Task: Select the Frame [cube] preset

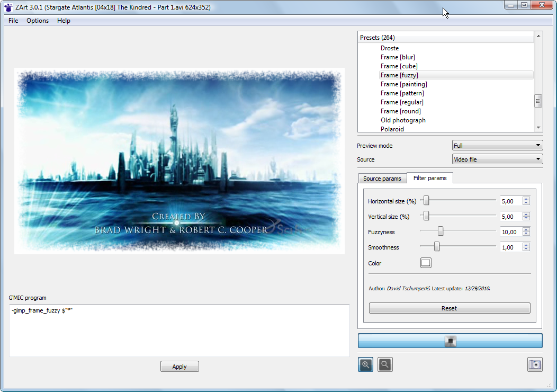Action: pos(399,66)
